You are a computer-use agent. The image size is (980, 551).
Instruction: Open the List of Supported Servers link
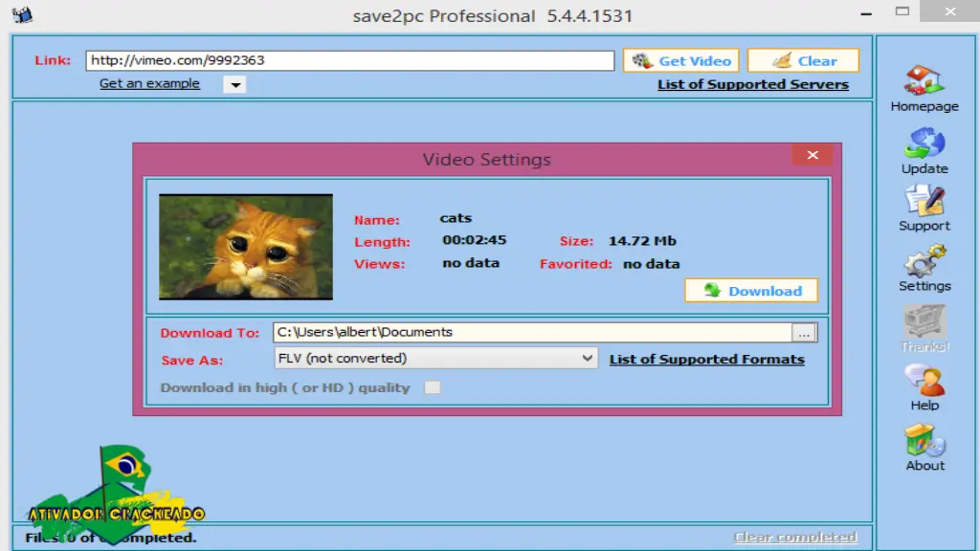coord(753,84)
